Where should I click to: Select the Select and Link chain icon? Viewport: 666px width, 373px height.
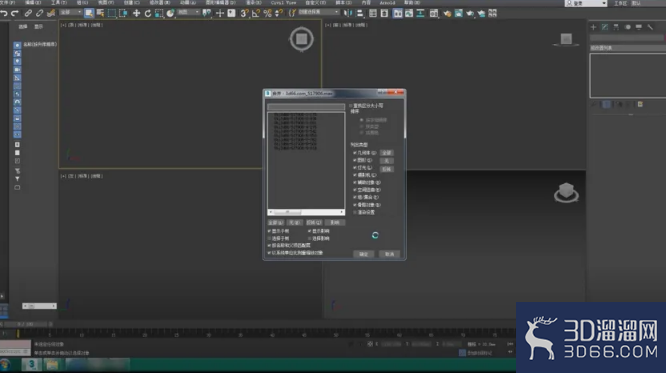pyautogui.click(x=28, y=14)
